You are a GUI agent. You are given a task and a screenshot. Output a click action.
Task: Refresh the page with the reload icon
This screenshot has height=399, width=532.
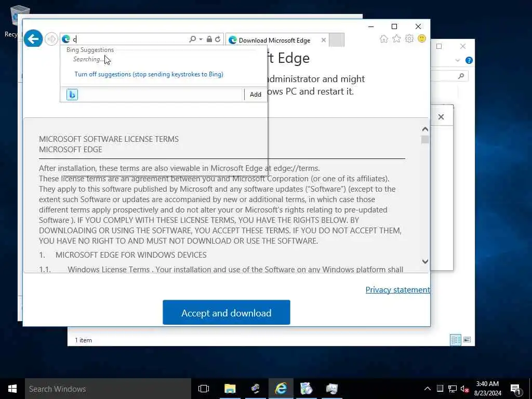218,39
